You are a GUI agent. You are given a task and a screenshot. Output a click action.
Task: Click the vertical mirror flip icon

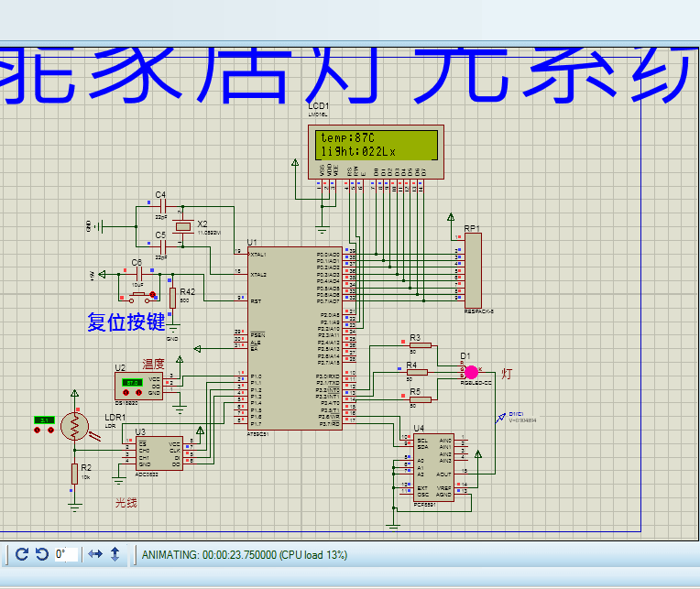[115, 554]
